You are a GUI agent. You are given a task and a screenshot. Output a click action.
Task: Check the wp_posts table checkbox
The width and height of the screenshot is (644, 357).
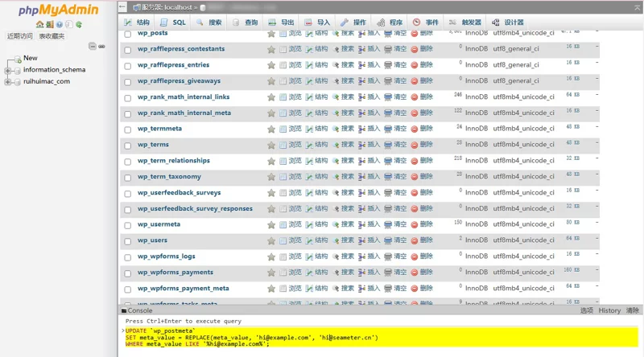(128, 34)
